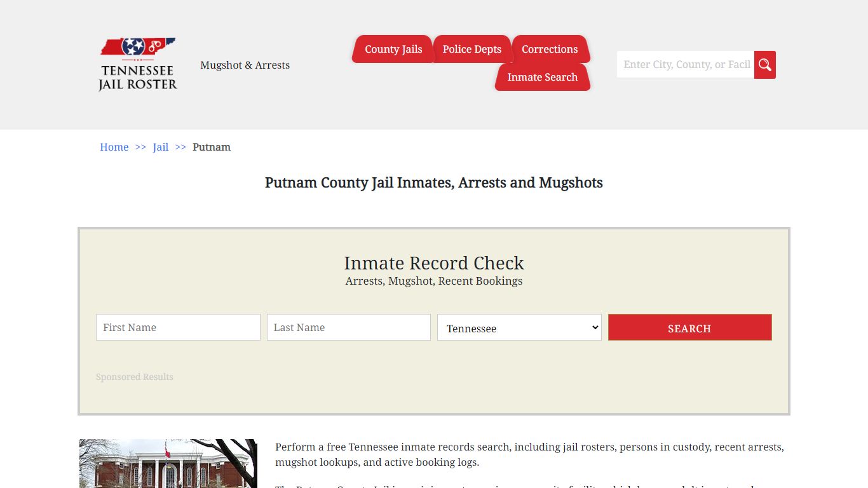
Task: Open the County Jails menu tab
Action: point(393,49)
